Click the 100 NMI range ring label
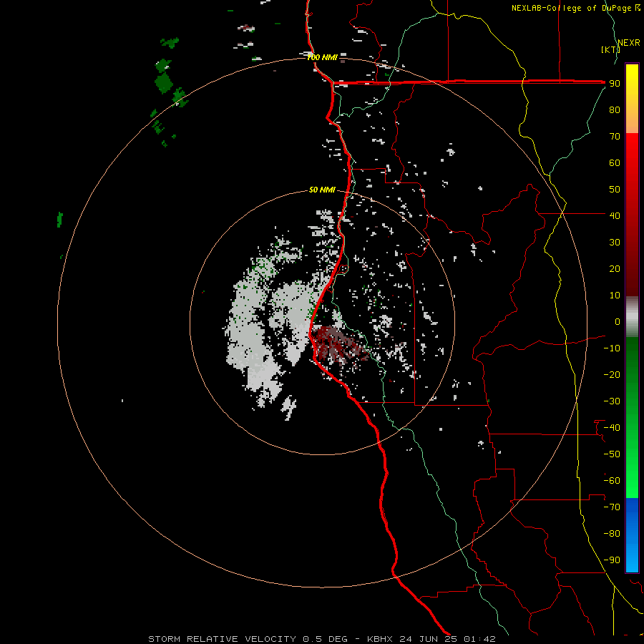This screenshot has height=644, width=644. (x=323, y=57)
